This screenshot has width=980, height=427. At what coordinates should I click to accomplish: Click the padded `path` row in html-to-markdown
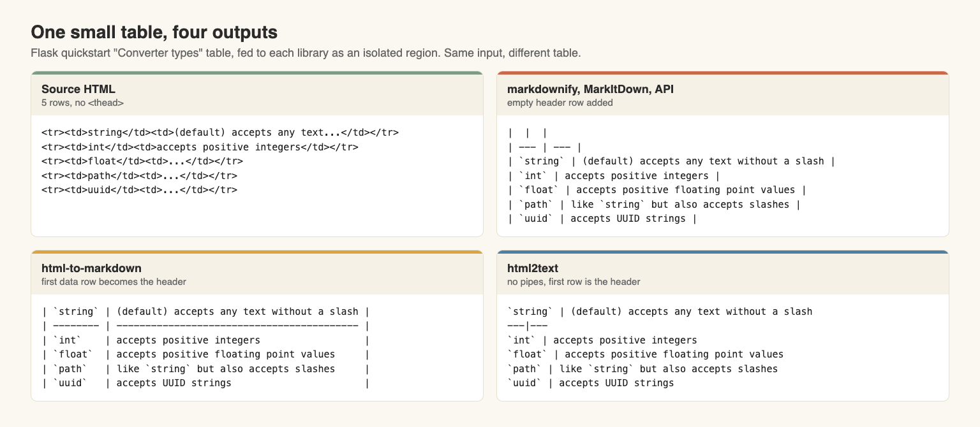pos(206,369)
